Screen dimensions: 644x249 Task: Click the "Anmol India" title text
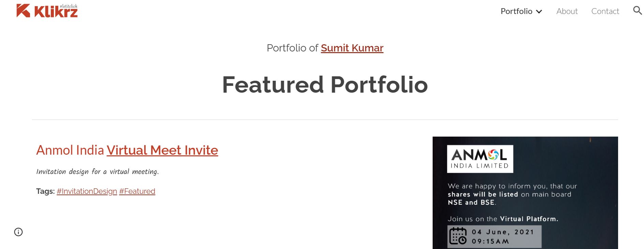pyautogui.click(x=70, y=150)
